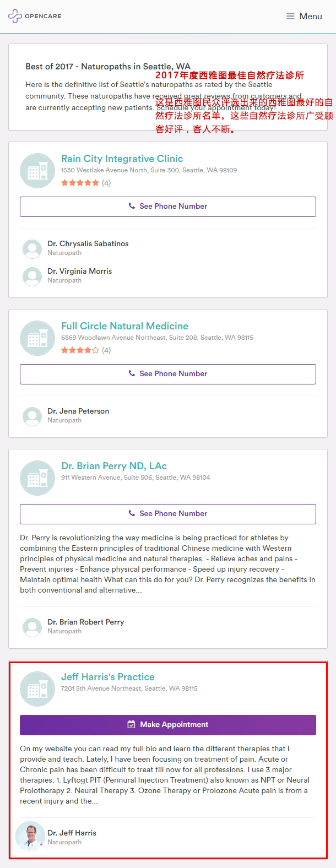336x868 pixels.
Task: Open Rain City Integrative Clinic link
Action: pos(122,159)
